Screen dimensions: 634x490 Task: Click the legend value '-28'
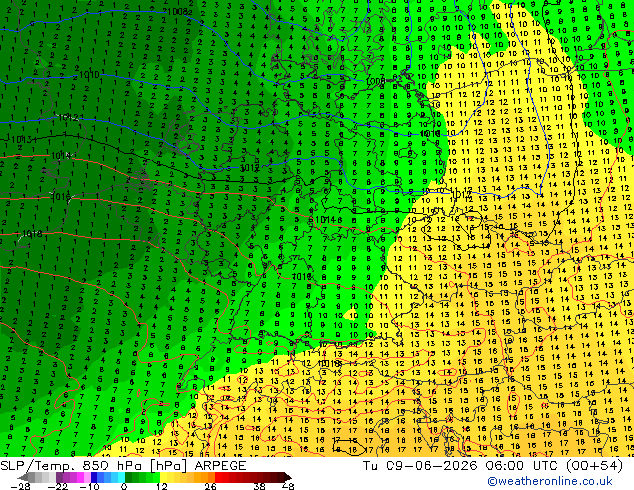(x=20, y=486)
